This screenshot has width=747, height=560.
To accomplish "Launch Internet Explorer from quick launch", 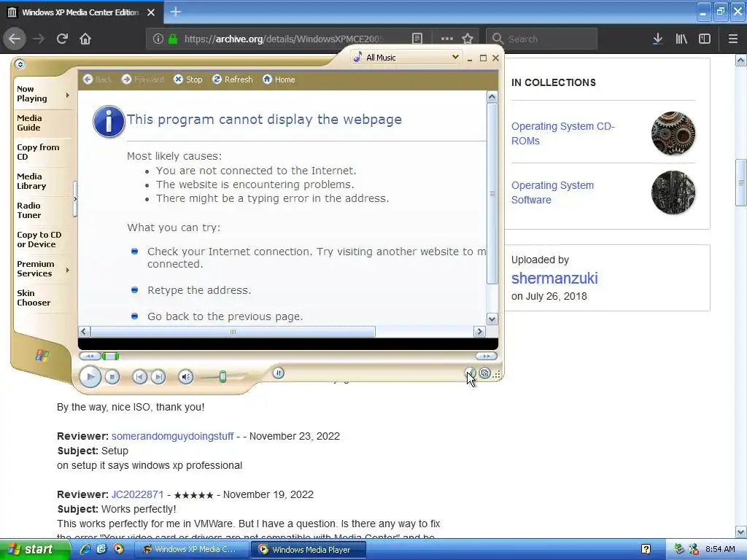I will 86,549.
